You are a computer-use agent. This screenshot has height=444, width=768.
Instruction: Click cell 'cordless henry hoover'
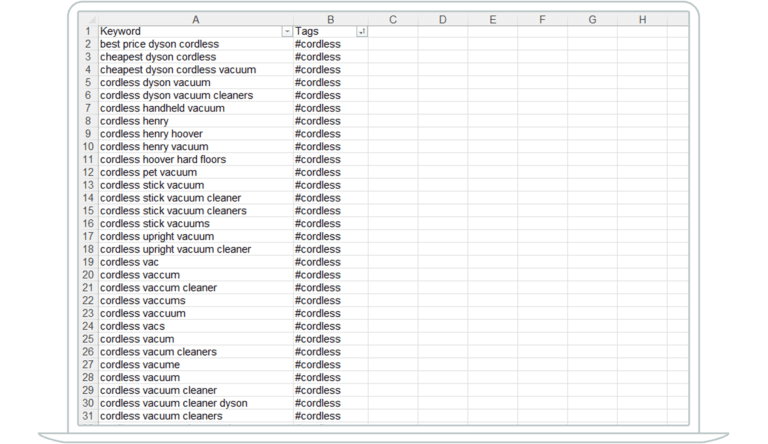[x=195, y=134]
